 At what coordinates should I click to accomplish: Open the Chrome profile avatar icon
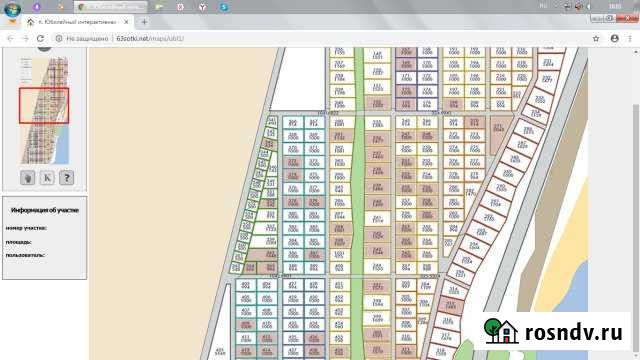click(x=615, y=38)
